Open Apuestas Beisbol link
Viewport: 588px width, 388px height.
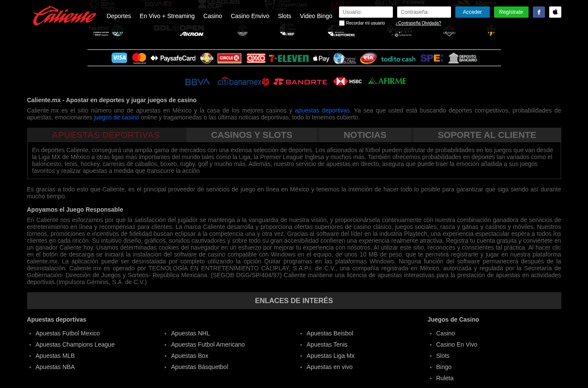click(330, 333)
